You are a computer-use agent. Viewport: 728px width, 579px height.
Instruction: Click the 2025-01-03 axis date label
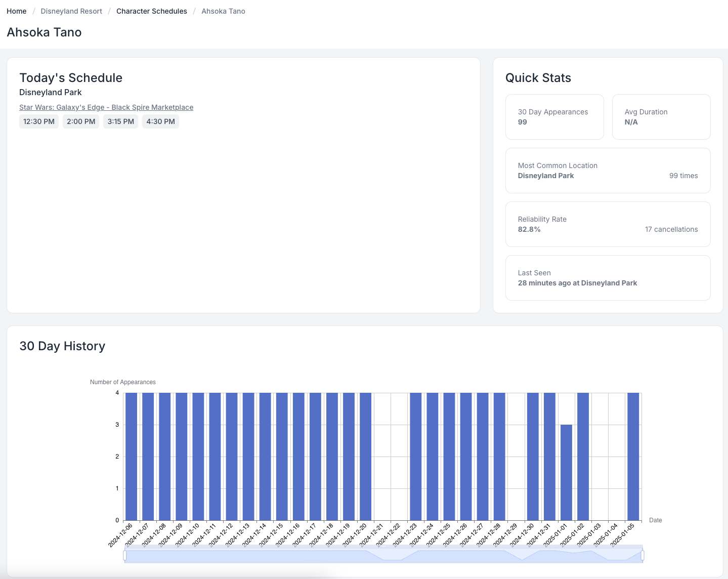(589, 535)
